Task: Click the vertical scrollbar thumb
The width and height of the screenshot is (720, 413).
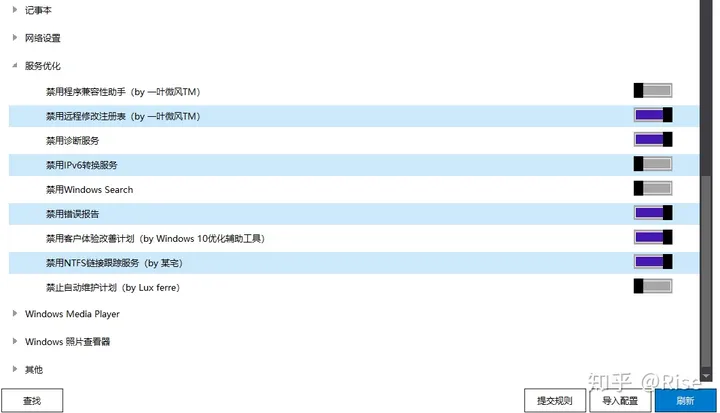Action: click(x=706, y=271)
